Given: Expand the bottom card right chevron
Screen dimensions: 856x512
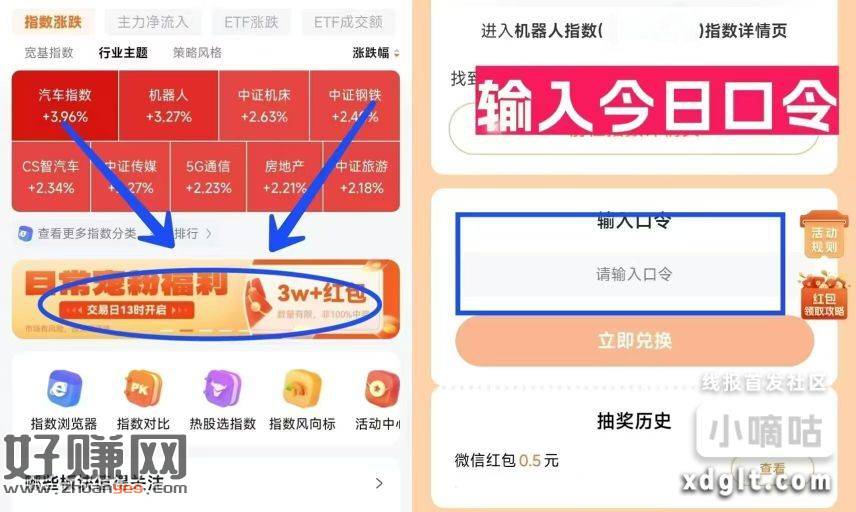Looking at the screenshot, I should coord(379,483).
